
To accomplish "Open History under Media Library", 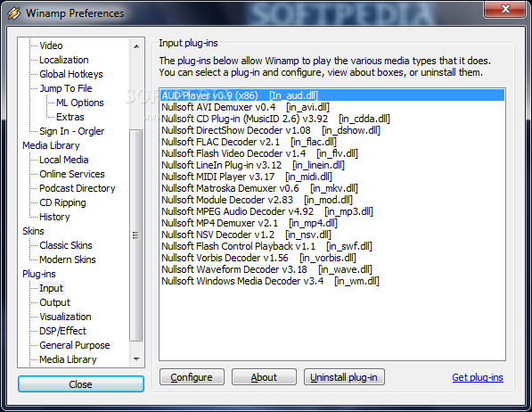I will [54, 217].
